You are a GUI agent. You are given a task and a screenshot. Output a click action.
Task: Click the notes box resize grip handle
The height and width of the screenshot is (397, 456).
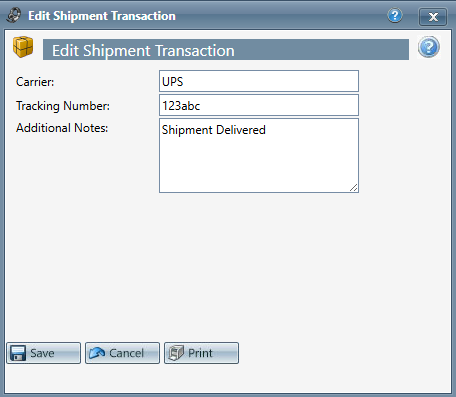[x=354, y=188]
